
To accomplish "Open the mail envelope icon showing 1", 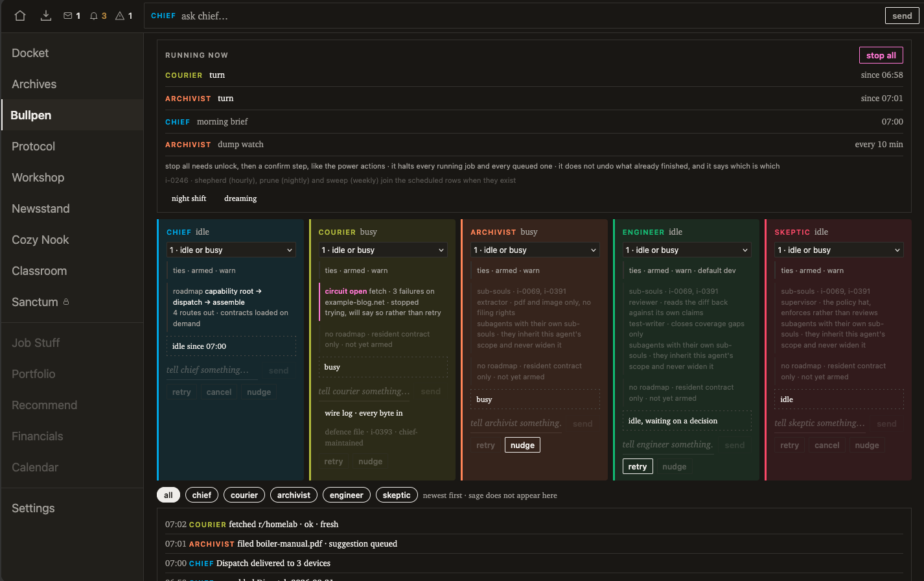I will coord(72,16).
